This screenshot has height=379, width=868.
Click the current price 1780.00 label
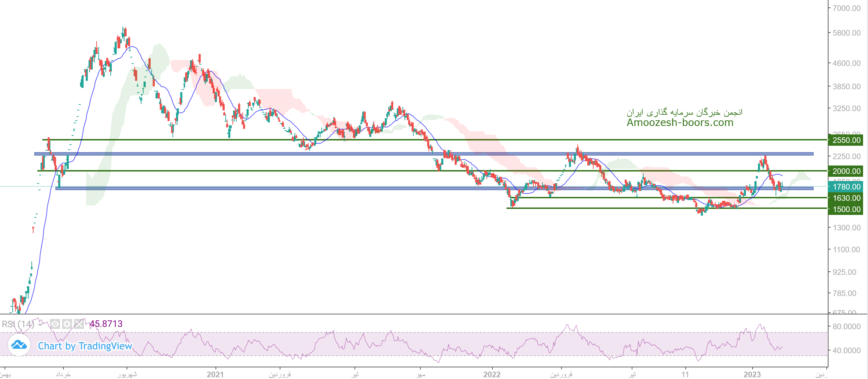[x=846, y=187]
